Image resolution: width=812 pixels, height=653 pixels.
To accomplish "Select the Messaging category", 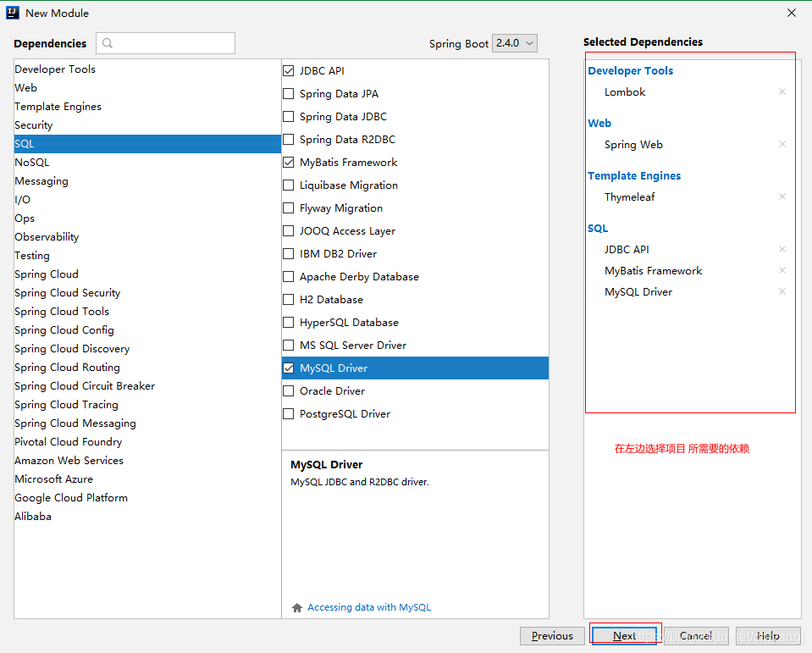I will pyautogui.click(x=147, y=180).
